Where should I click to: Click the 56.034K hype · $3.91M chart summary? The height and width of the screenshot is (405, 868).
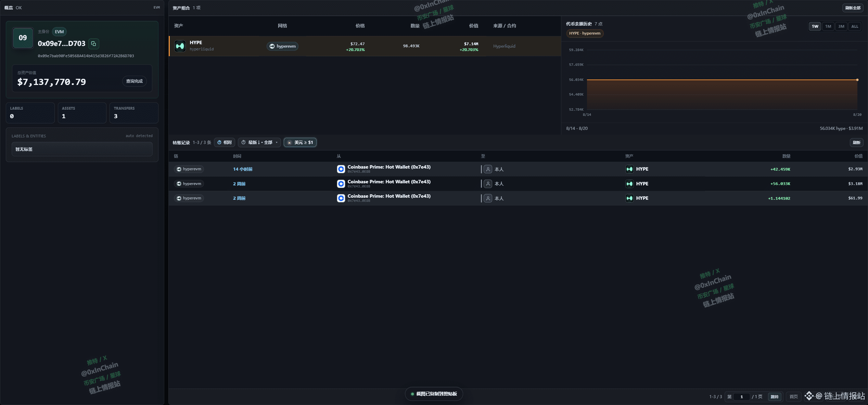coord(841,128)
